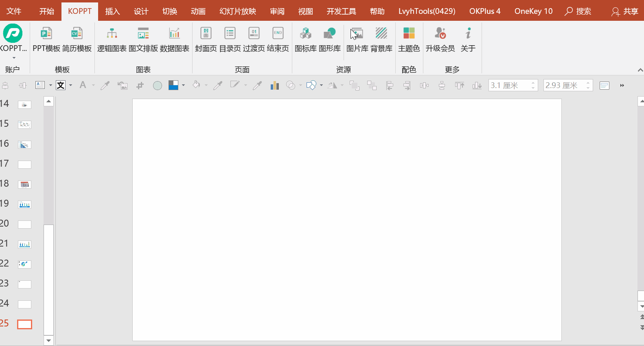Image resolution: width=644 pixels, height=346 pixels.
Task: Click the blue and gray color swatch
Action: [x=173, y=85]
